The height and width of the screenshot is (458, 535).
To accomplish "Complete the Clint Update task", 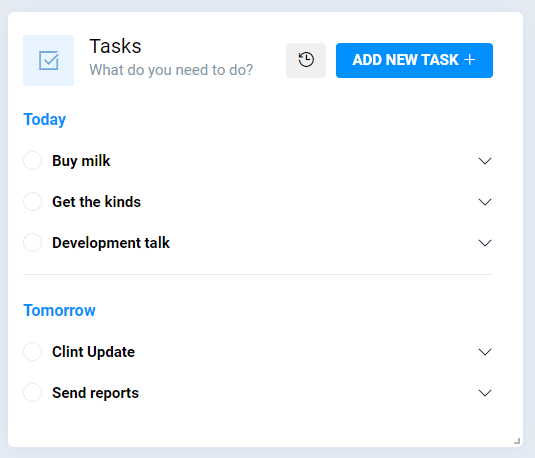I will tap(32, 352).
